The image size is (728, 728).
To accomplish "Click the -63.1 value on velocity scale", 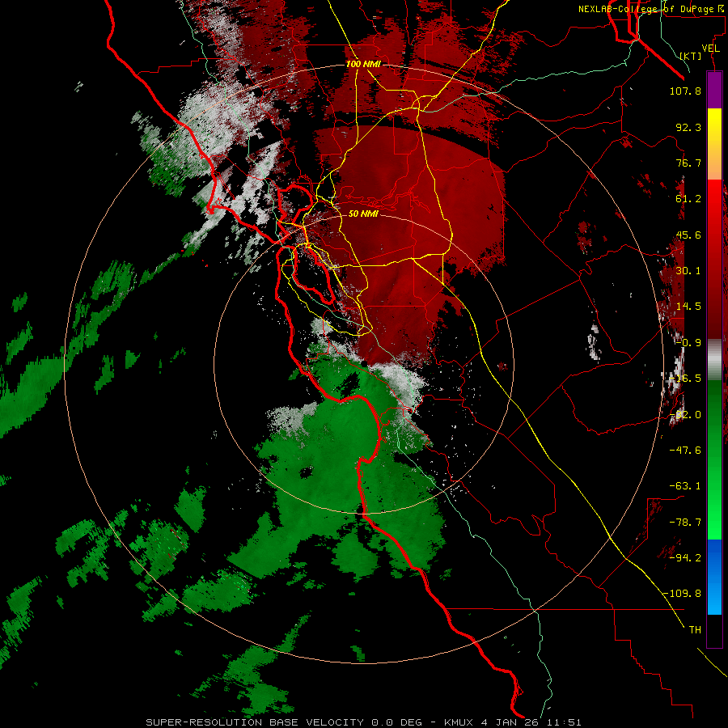I will coord(685,486).
